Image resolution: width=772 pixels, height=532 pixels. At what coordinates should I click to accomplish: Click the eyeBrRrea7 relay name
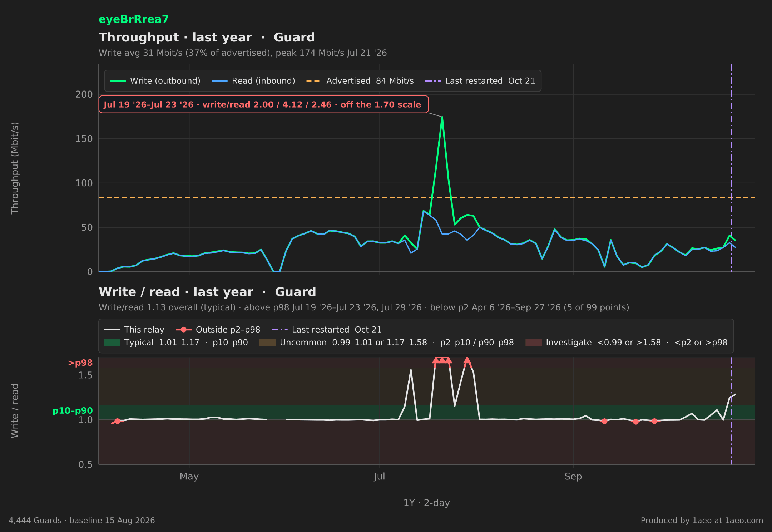134,19
